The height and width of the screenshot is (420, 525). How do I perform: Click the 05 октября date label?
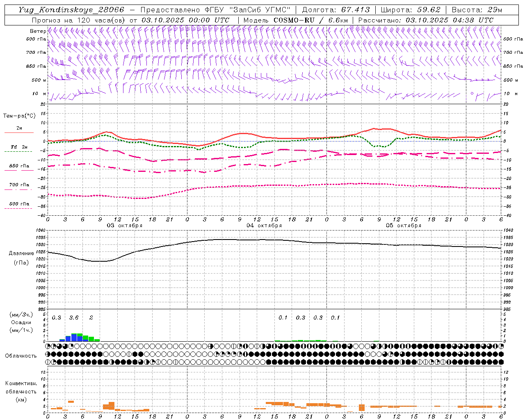[404, 226]
